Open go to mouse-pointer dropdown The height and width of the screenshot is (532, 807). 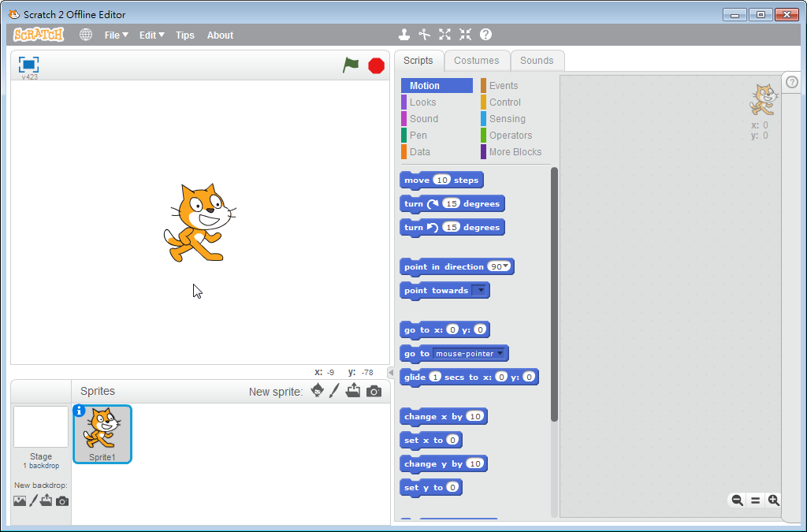pyautogui.click(x=500, y=354)
